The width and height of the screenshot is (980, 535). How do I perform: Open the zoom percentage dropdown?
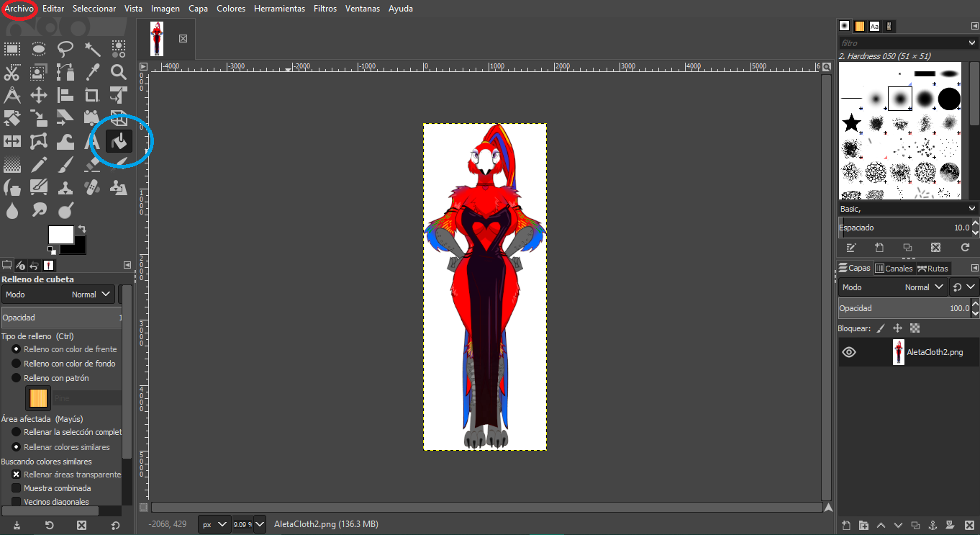coord(260,524)
